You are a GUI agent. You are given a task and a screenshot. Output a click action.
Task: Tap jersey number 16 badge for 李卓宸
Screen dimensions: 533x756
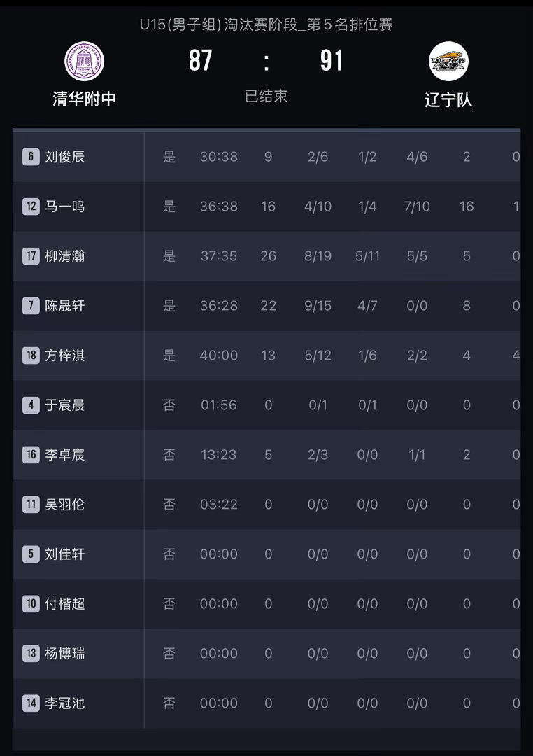tap(31, 455)
